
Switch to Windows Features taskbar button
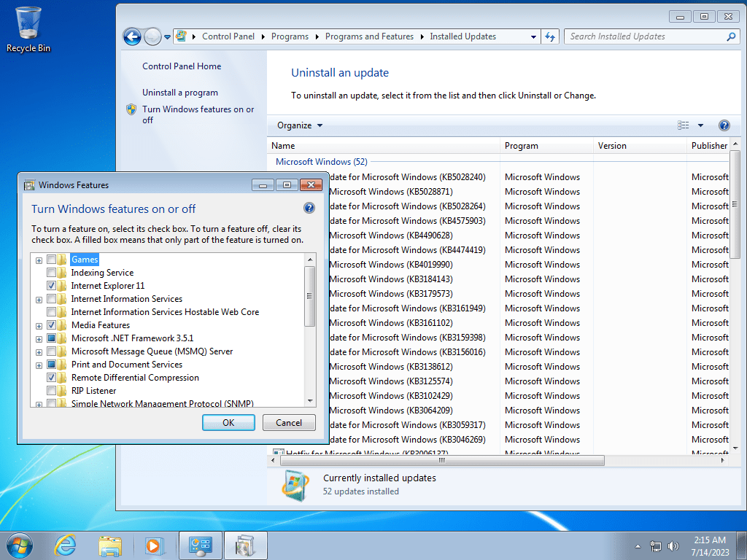pyautogui.click(x=245, y=545)
